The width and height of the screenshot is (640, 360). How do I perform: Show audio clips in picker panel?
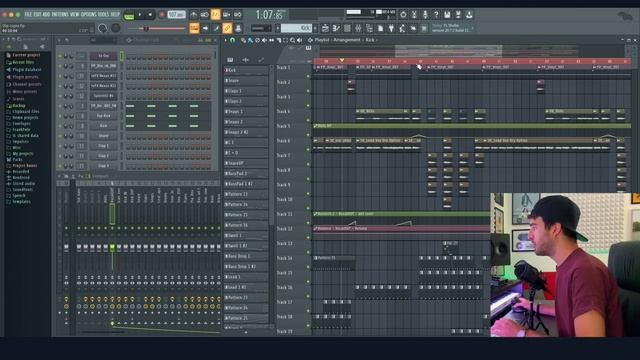[x=246, y=60]
